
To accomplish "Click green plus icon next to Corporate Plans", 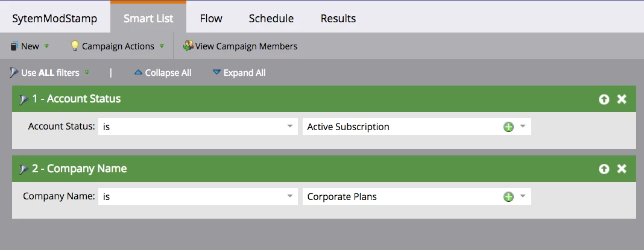I will (x=508, y=196).
